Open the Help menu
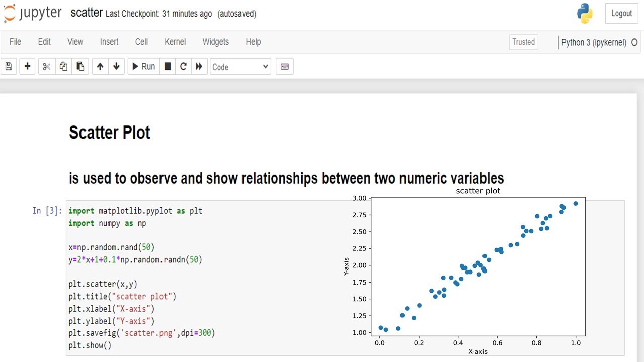Screen dimensions: 644x362 (x=253, y=42)
